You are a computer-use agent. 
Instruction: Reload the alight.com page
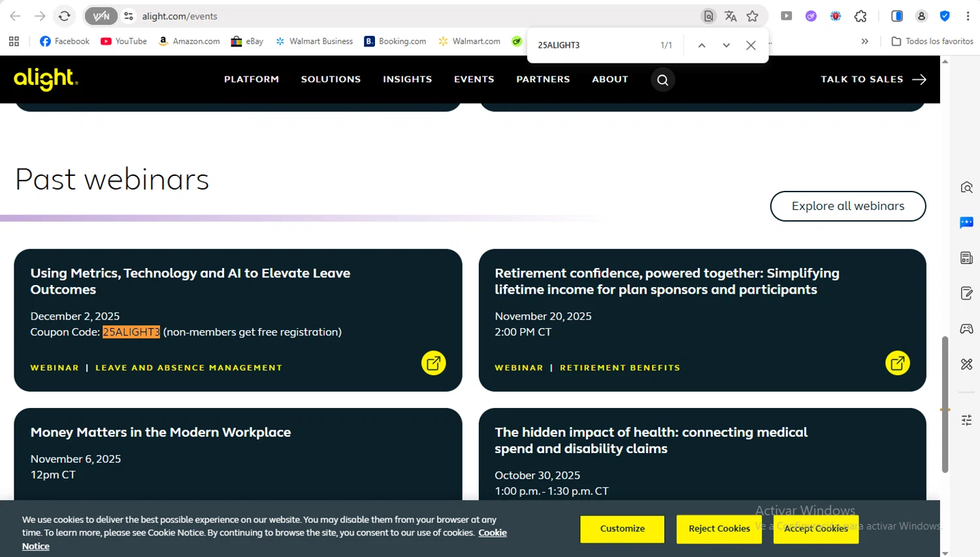(x=64, y=16)
